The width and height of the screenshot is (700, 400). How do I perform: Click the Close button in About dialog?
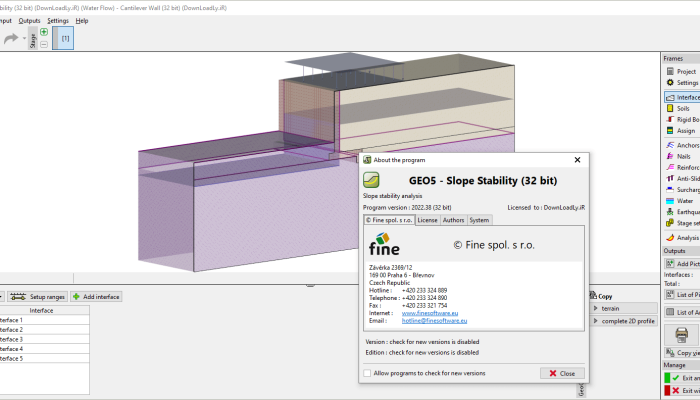[x=562, y=373]
